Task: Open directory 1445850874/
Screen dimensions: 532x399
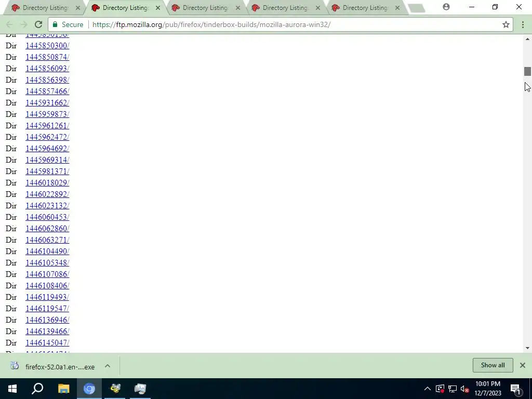Action: 47,57
